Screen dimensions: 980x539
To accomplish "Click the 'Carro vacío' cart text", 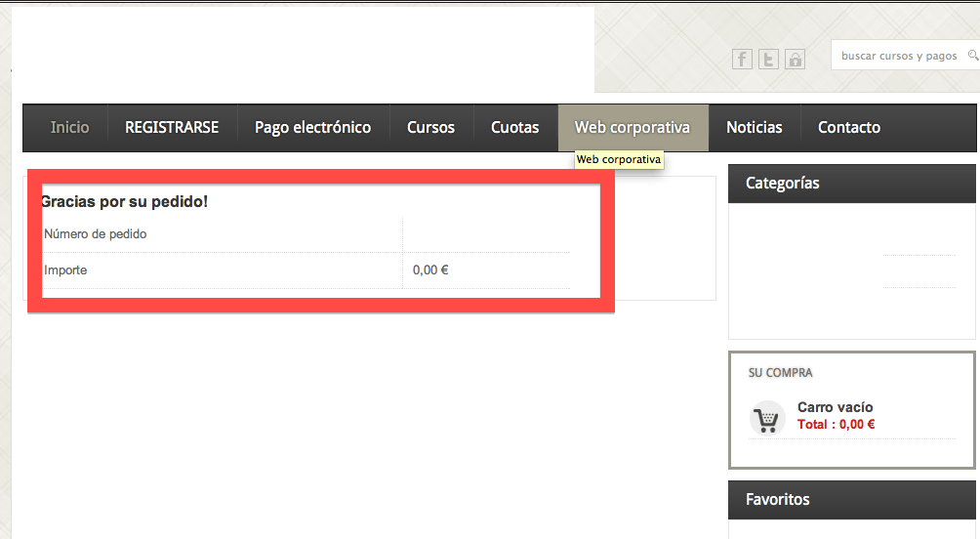I will coord(835,407).
